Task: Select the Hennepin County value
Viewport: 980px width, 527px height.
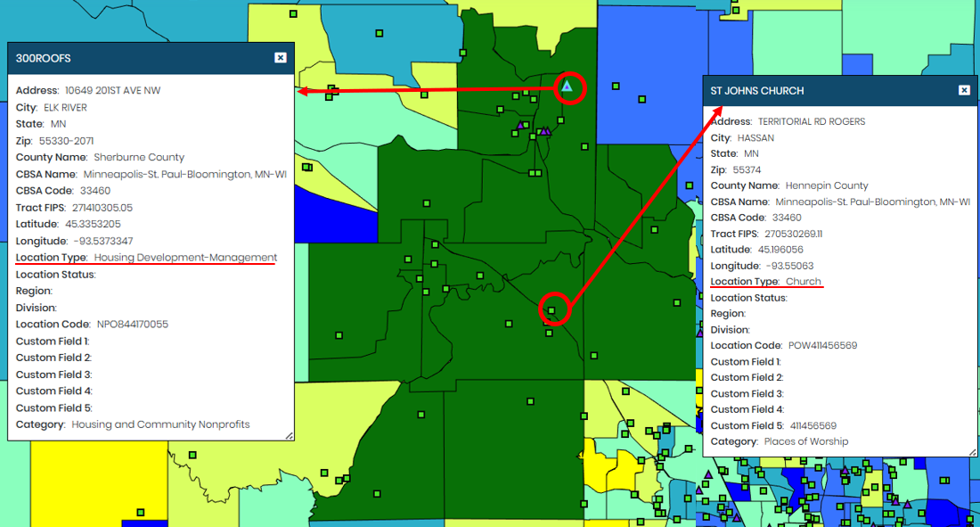Action: point(827,185)
